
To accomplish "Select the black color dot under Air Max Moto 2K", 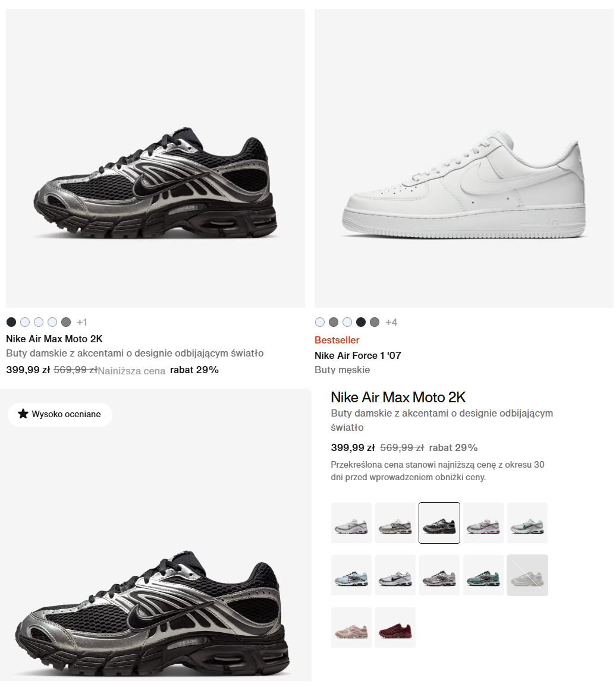I will [x=11, y=322].
